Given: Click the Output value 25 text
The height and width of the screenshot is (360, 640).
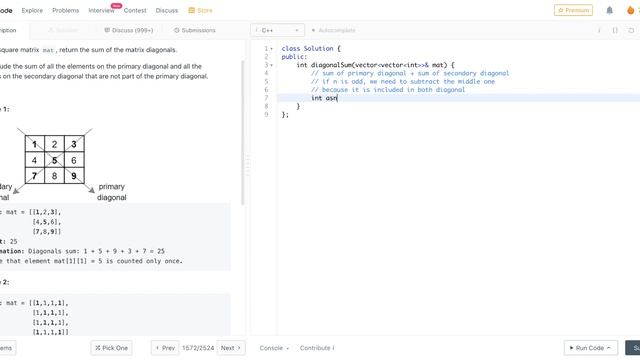Looking at the screenshot, I should pyautogui.click(x=13, y=241).
